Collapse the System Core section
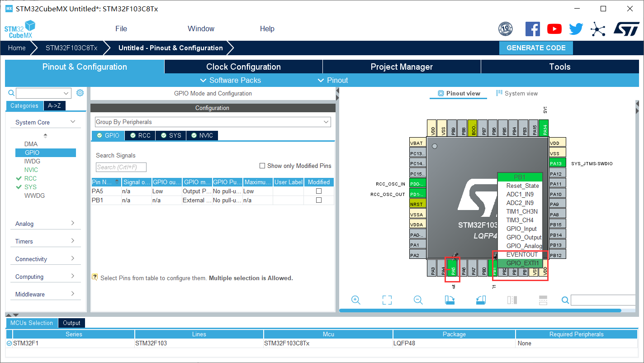The width and height of the screenshot is (644, 363). click(x=73, y=122)
